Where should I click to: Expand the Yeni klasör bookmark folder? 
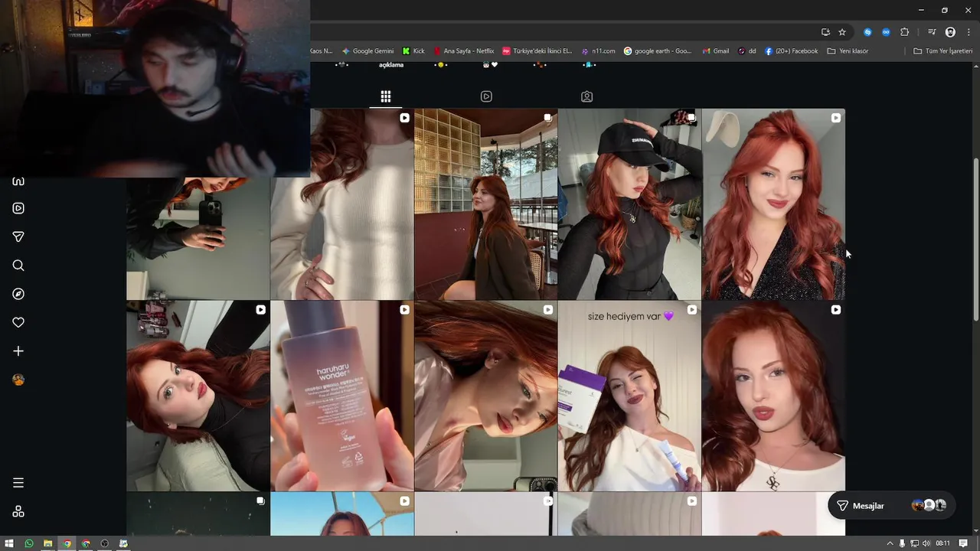[848, 51]
